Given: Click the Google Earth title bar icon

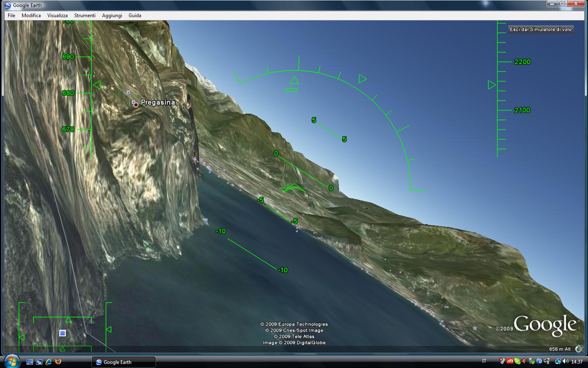Looking at the screenshot, I should (x=8, y=5).
